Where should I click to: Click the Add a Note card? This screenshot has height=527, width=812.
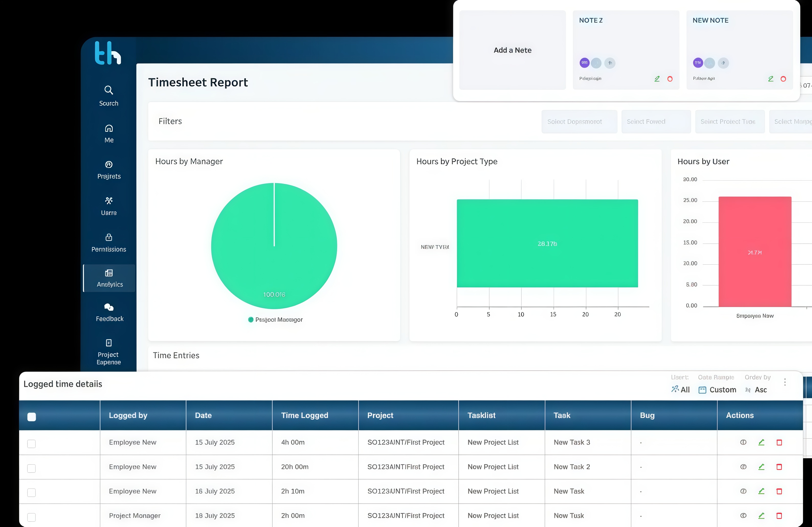[x=512, y=50]
